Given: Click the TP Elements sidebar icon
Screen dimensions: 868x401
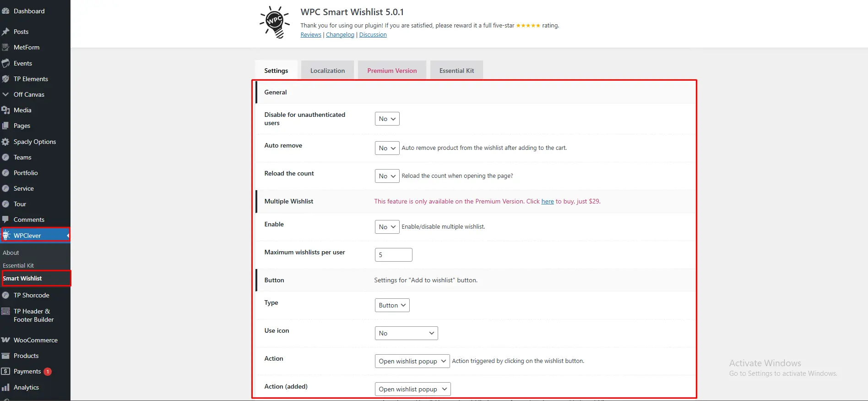Looking at the screenshot, I should coord(5,79).
